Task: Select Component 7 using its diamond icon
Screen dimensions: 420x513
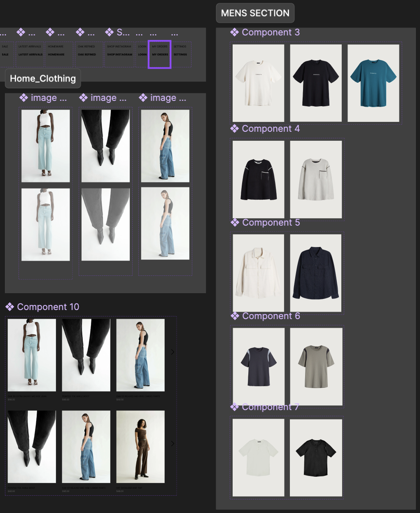Action: pos(235,407)
